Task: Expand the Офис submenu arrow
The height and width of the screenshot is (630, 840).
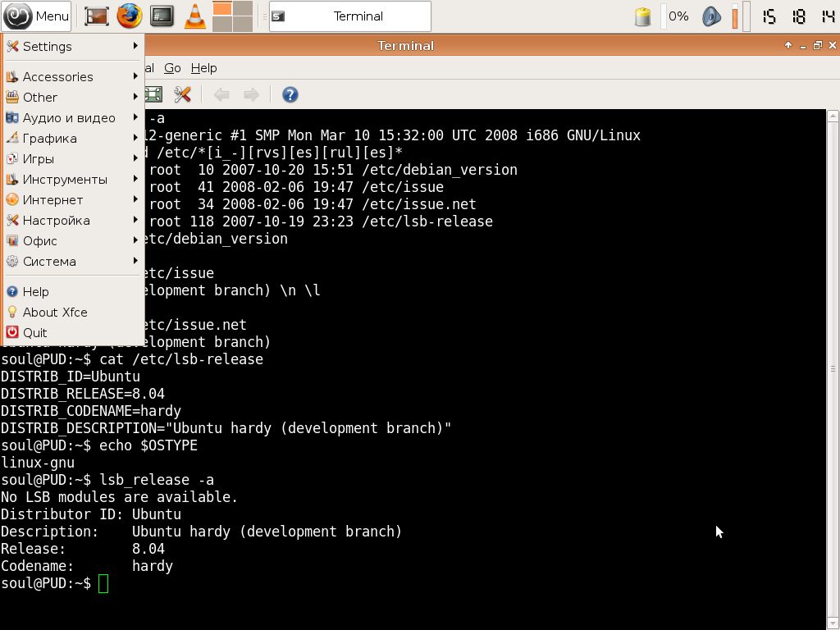Action: (x=135, y=240)
